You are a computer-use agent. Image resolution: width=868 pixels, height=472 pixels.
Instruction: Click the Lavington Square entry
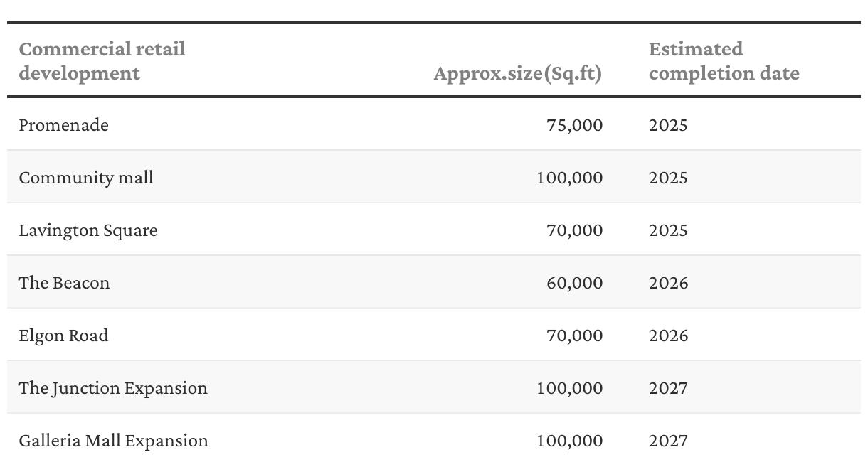coord(88,230)
